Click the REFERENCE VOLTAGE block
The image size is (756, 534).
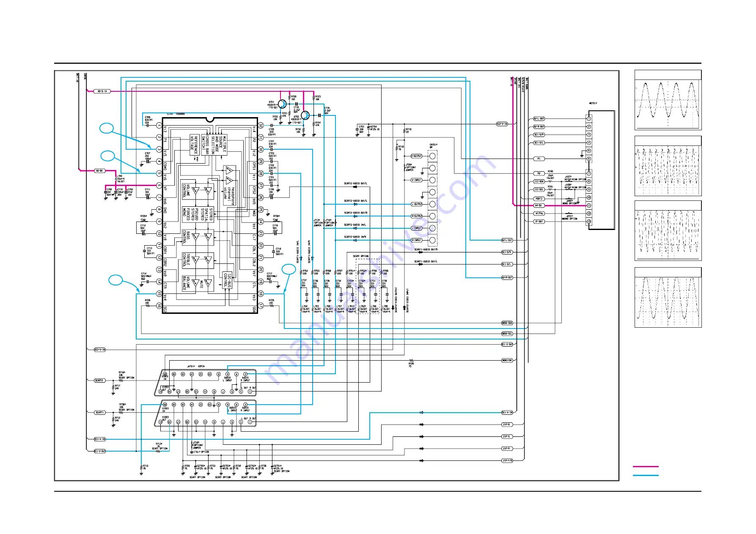194,145
